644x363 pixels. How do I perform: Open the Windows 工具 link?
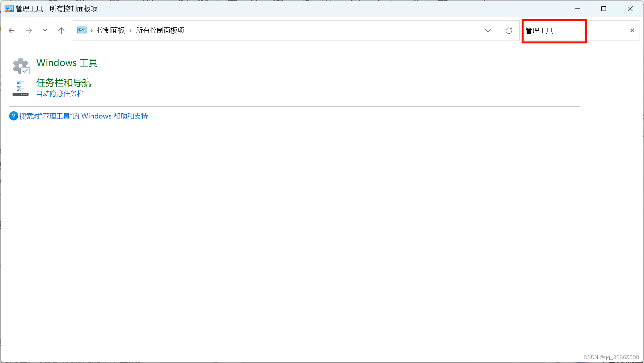coord(67,63)
